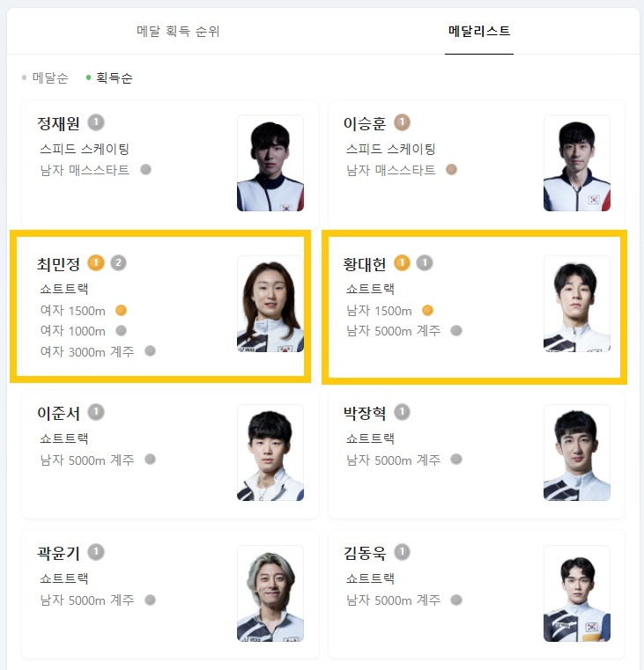Viewport: 644px width, 670px height.
Task: Open 박장혁's name link
Action: (365, 413)
